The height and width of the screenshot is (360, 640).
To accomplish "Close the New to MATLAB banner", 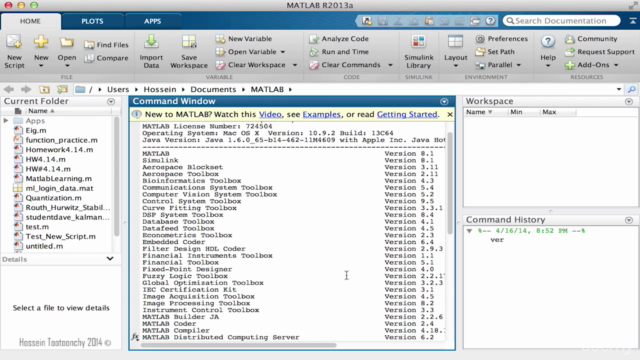I will pyautogui.click(x=450, y=115).
